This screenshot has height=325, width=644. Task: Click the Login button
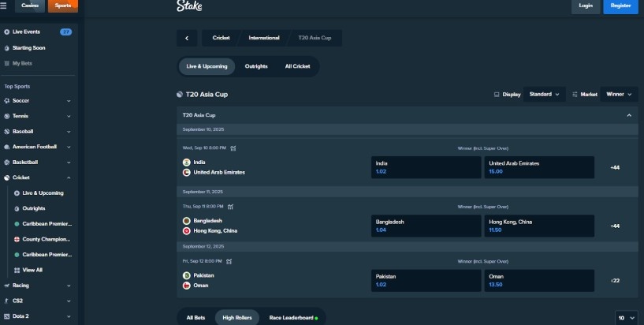point(586,6)
